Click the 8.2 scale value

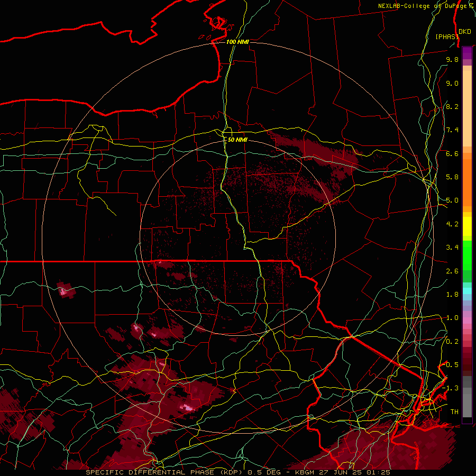tap(452, 106)
